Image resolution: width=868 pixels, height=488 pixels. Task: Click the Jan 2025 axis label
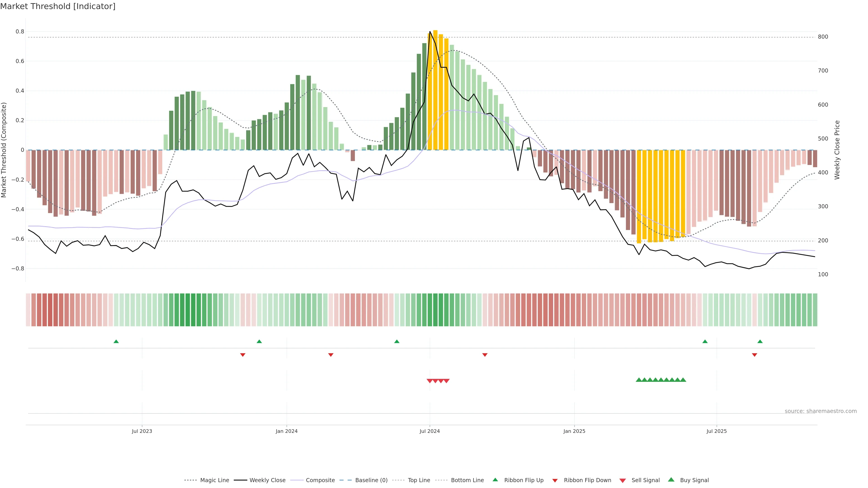(x=574, y=431)
